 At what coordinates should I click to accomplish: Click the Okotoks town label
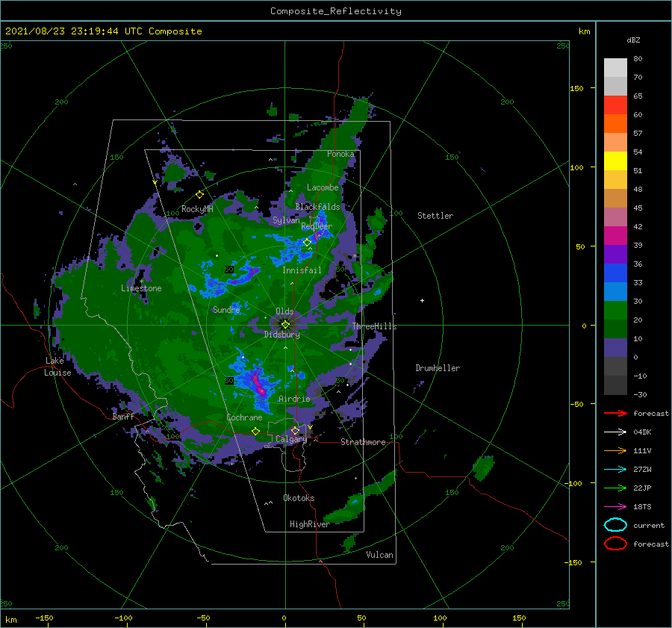(299, 498)
